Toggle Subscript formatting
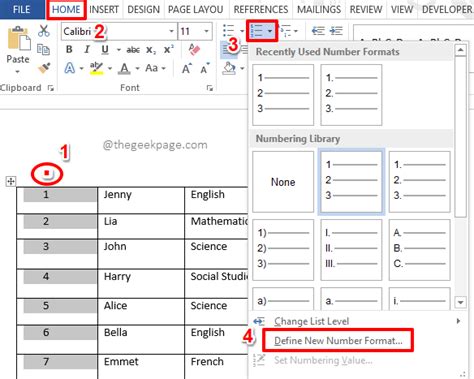The height and width of the screenshot is (379, 474). coord(151,50)
